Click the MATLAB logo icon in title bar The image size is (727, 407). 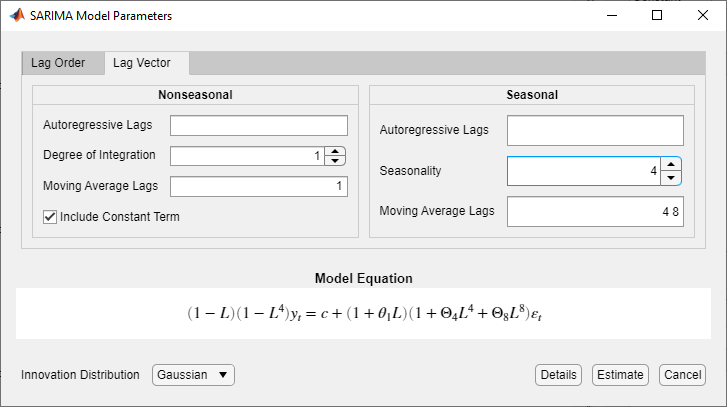[x=17, y=16]
